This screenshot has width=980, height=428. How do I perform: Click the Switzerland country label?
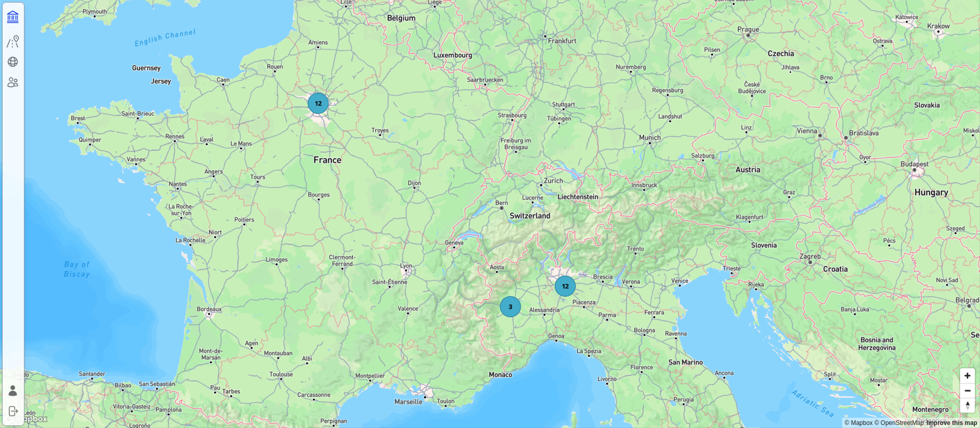click(x=530, y=216)
